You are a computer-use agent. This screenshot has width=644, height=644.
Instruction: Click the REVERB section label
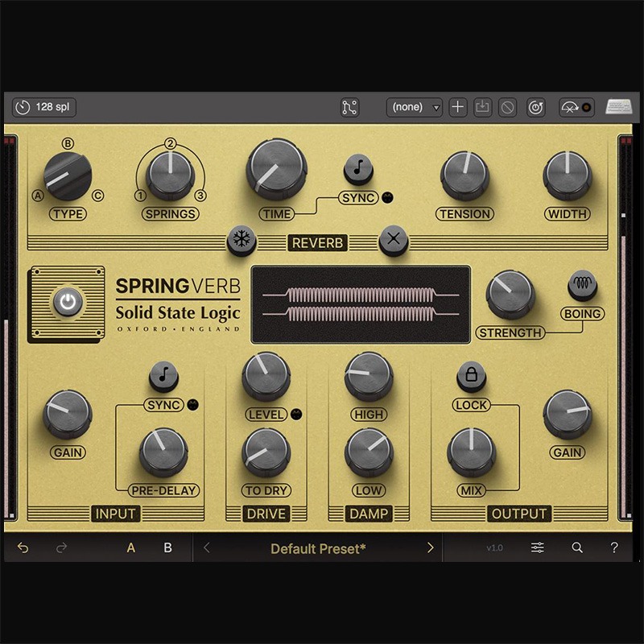tap(317, 243)
